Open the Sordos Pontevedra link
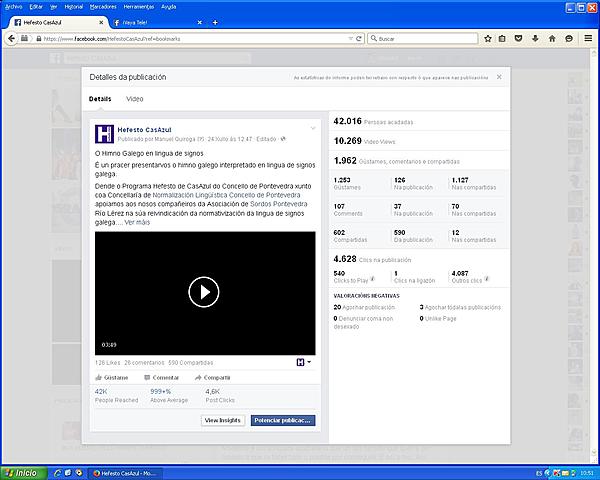The image size is (600, 480). click(x=279, y=204)
